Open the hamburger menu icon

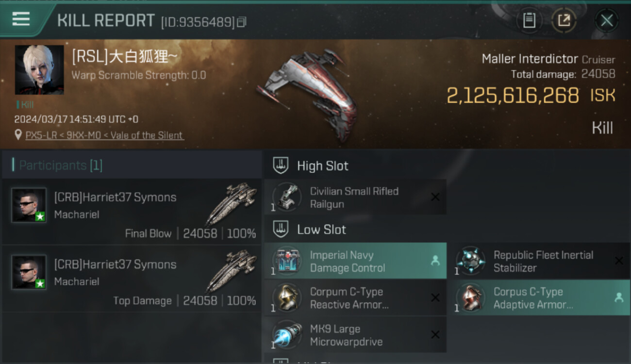pos(21,19)
